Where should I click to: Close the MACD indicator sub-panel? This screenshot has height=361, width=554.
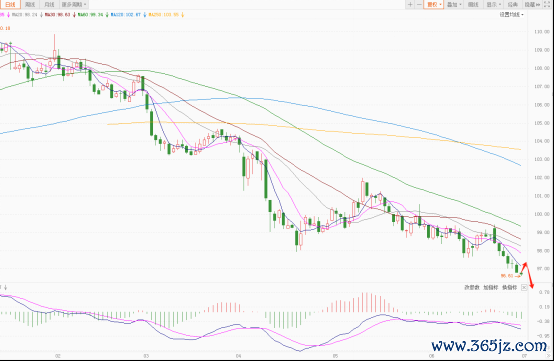524,288
